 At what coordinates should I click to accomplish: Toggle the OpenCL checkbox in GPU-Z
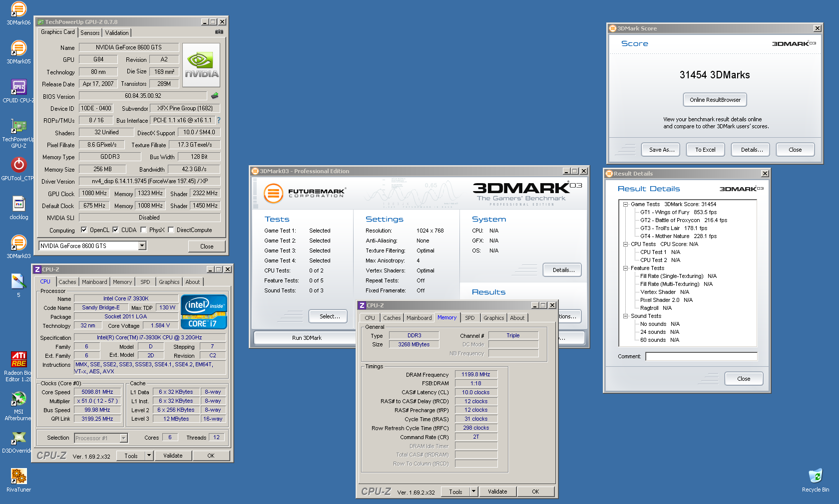tap(84, 230)
